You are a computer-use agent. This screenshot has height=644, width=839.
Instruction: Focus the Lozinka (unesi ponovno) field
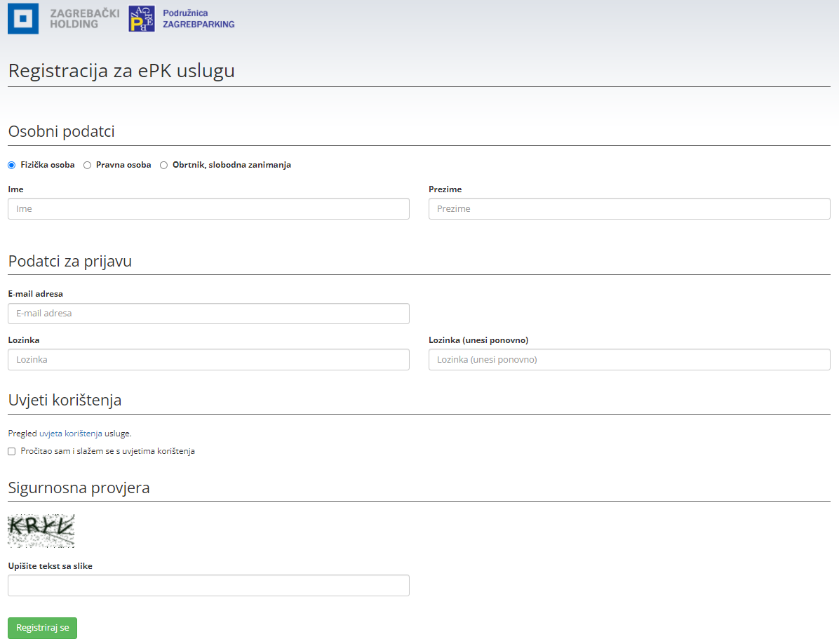pyautogui.click(x=629, y=359)
